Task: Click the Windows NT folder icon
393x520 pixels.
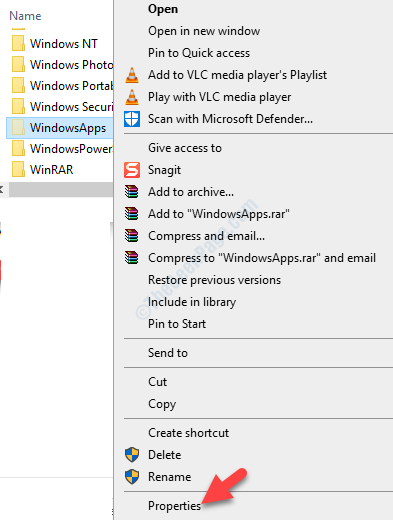Action: 18,43
